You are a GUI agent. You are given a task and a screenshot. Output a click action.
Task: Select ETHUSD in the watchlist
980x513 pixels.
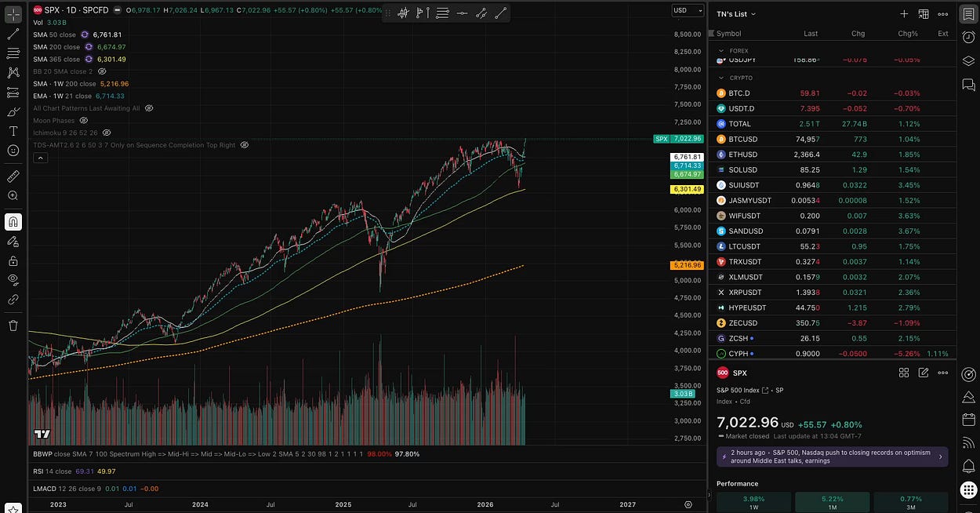point(832,155)
